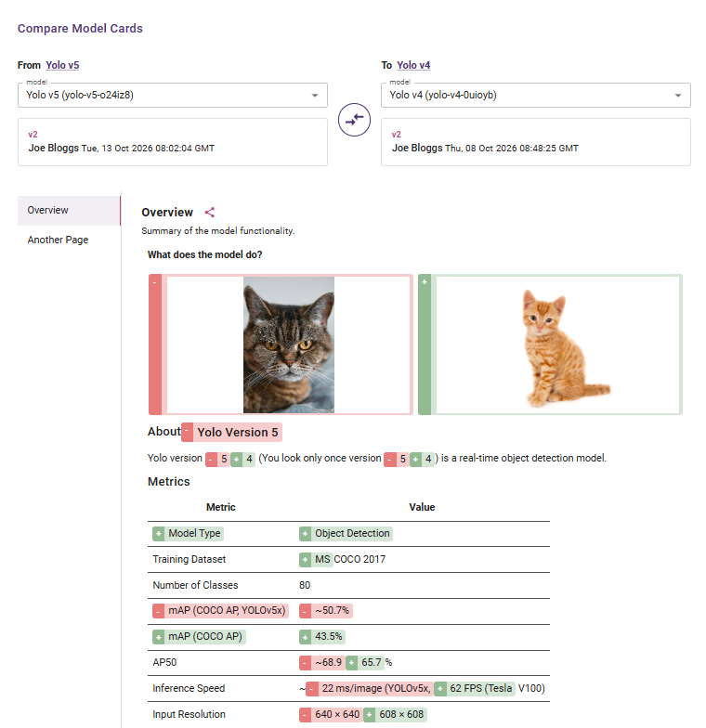Click the To v2 version card
706x728 pixels.
click(x=535, y=142)
